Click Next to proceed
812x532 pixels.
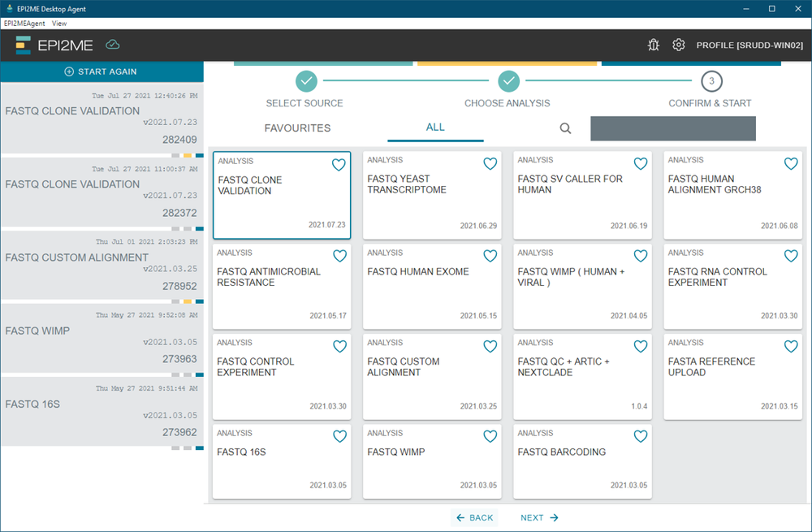click(x=540, y=517)
